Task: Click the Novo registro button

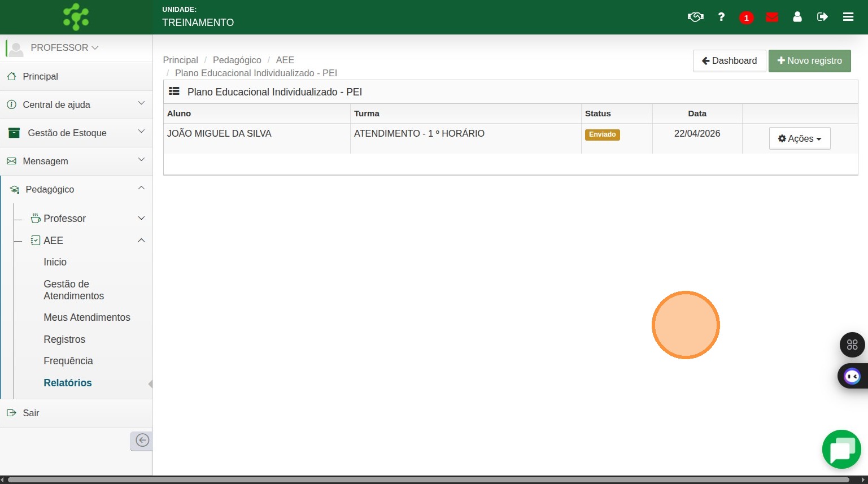Action: (x=810, y=60)
